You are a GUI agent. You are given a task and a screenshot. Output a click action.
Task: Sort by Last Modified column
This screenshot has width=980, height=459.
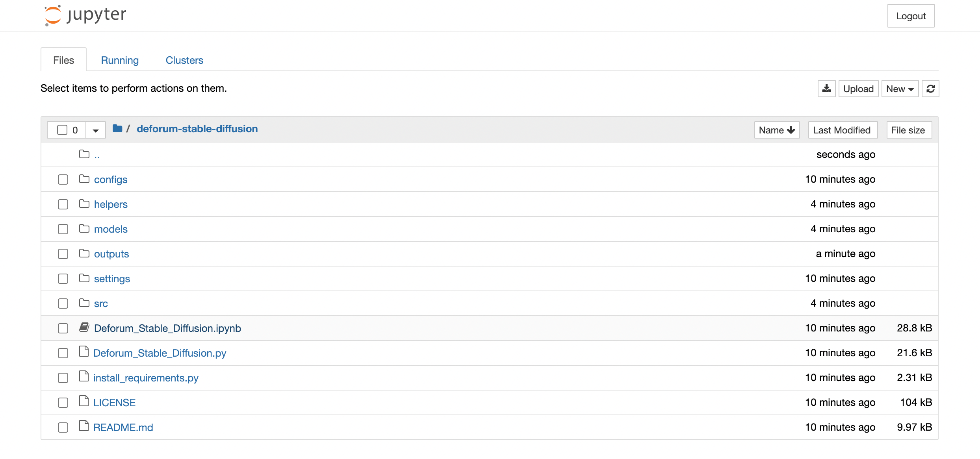[x=842, y=130]
